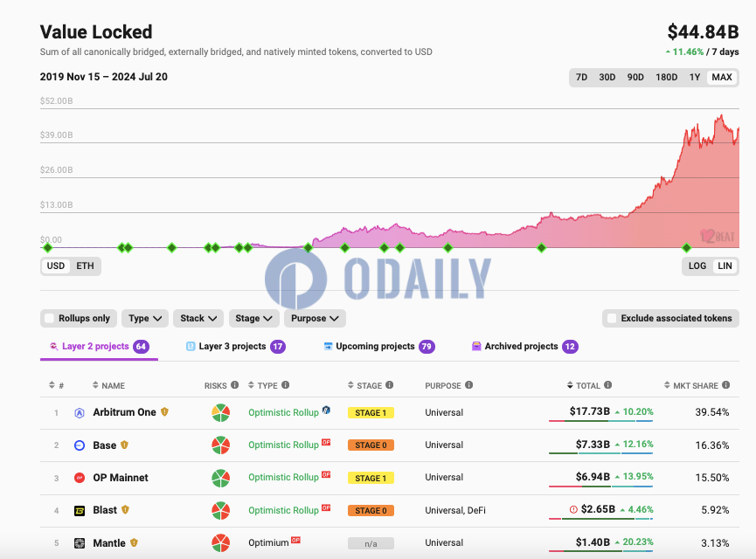Switch chart currency to ETH
Screen dimensions: 756x559
tap(86, 266)
